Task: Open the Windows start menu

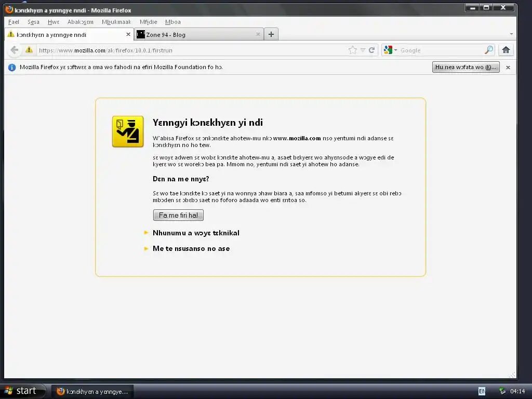Action: click(22, 391)
